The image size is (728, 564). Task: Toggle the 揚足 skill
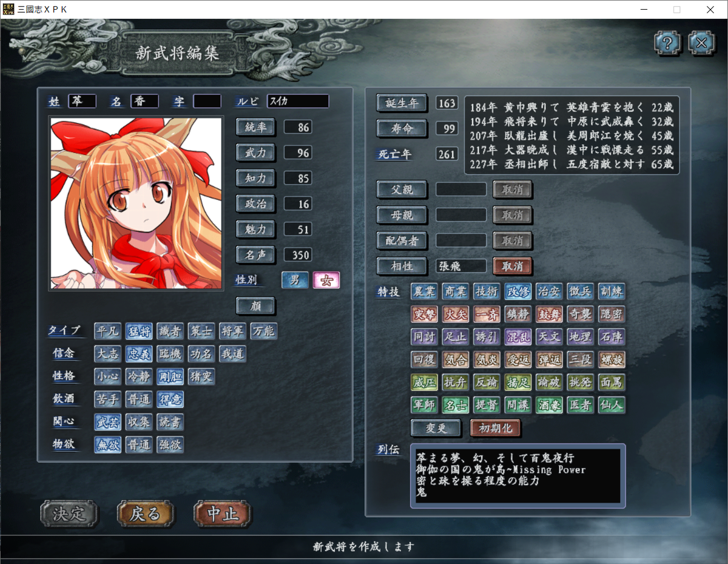click(x=518, y=382)
